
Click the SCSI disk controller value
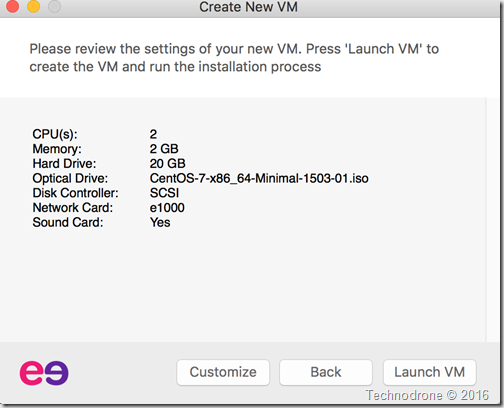pyautogui.click(x=164, y=193)
